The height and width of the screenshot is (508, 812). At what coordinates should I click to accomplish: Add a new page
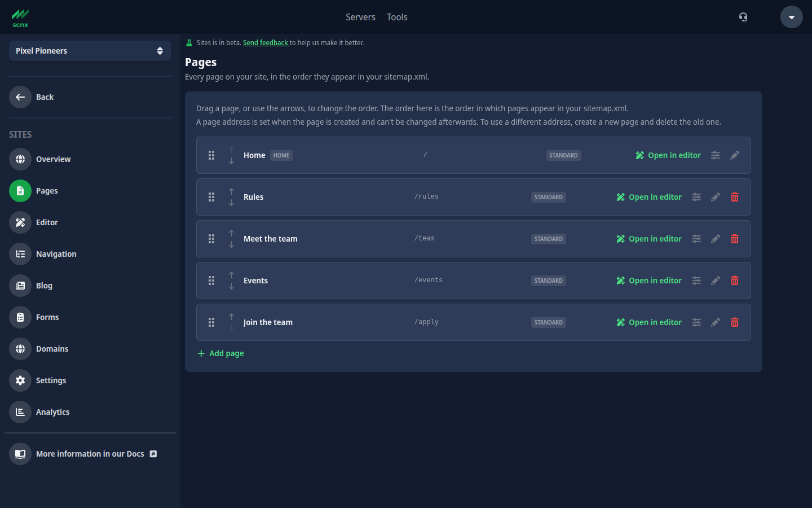click(220, 353)
